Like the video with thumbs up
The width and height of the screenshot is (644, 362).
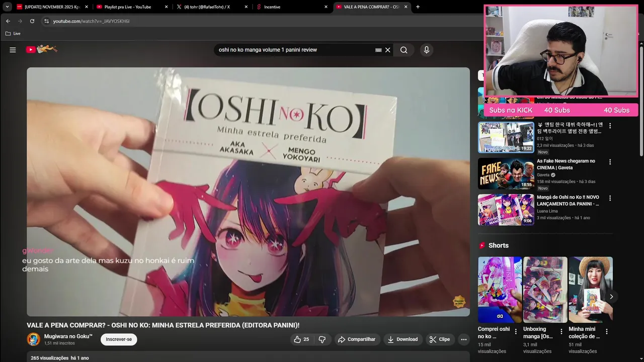(x=301, y=339)
